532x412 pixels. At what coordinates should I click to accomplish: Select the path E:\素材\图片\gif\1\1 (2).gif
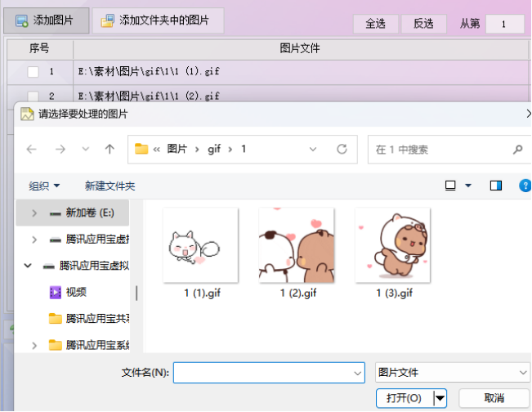click(x=149, y=96)
